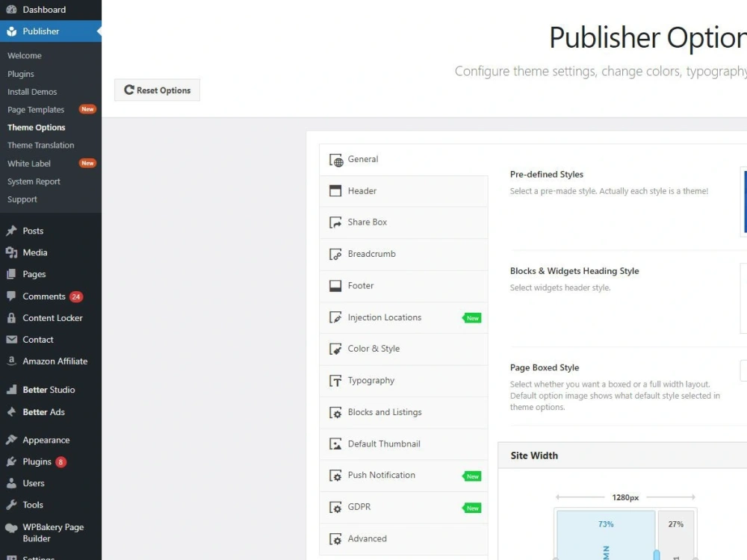
Task: Click the Default Thumbnail image icon
Action: coord(335,444)
